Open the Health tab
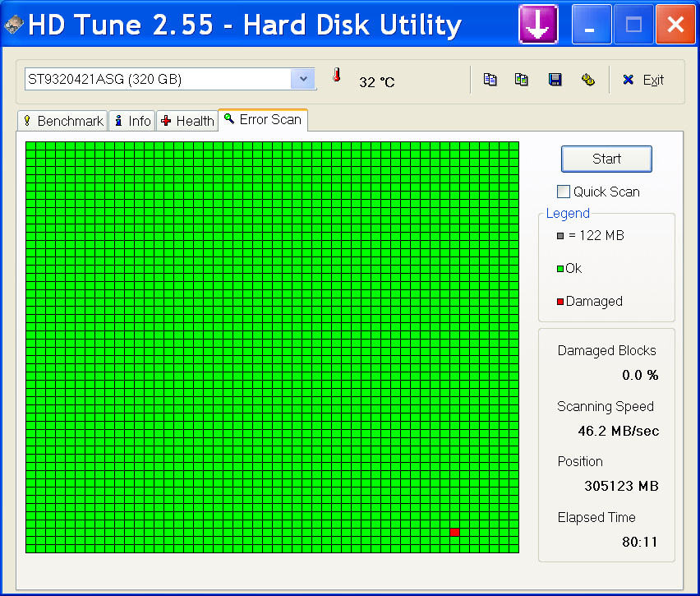Viewport: 700px width, 596px height. point(187,121)
